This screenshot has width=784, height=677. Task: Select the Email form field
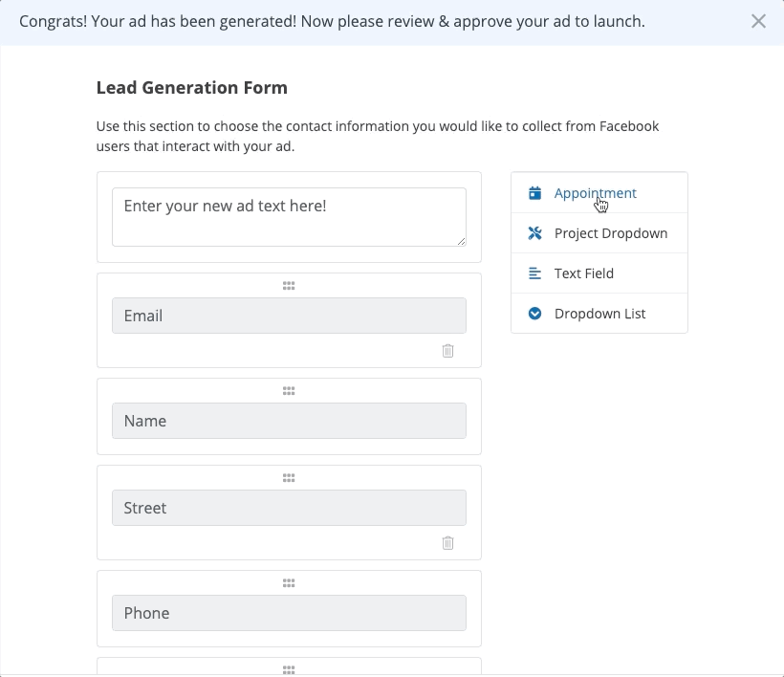(289, 316)
